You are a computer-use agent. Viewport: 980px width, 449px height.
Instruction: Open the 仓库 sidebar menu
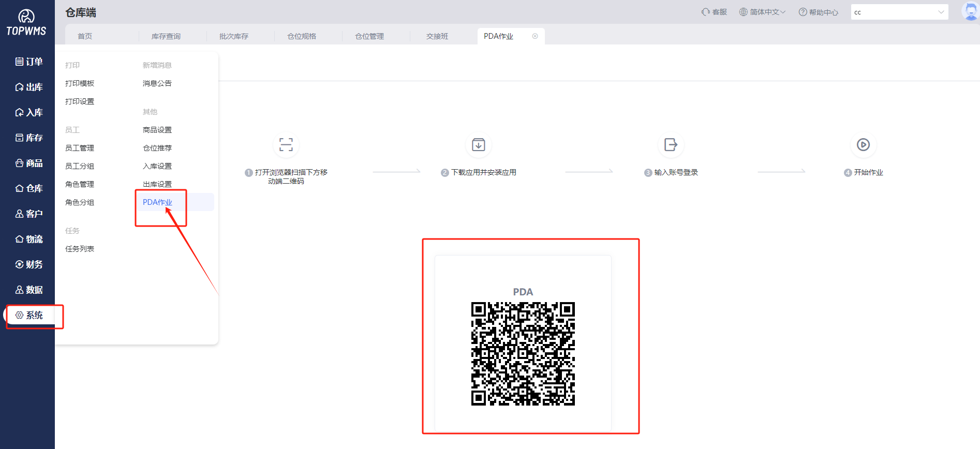(x=28, y=188)
